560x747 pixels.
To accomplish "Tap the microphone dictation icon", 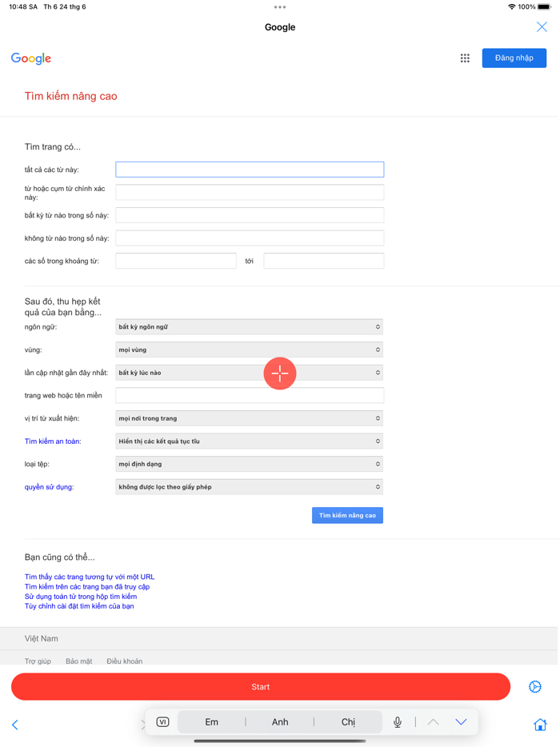I will pyautogui.click(x=398, y=722).
